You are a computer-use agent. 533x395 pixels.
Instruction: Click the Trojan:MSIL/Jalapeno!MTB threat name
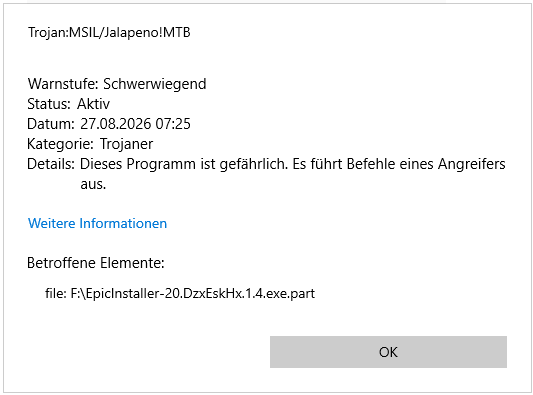(x=109, y=33)
